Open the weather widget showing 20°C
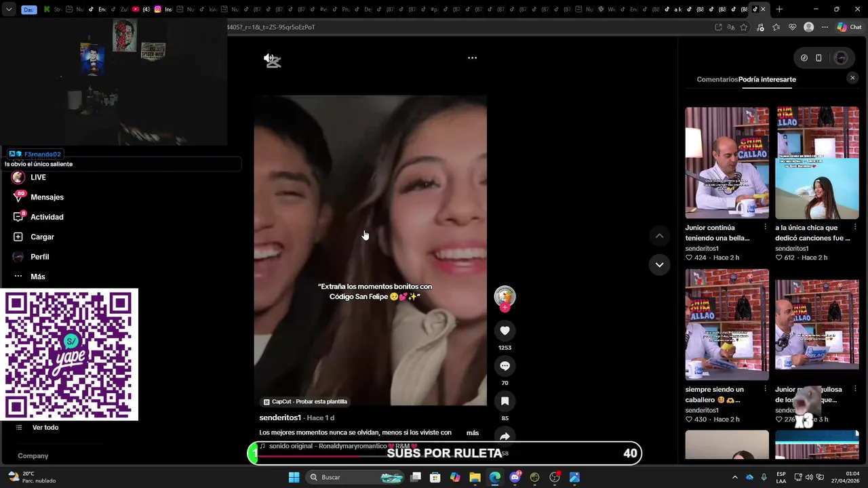The image size is (868, 488). pos(32,477)
